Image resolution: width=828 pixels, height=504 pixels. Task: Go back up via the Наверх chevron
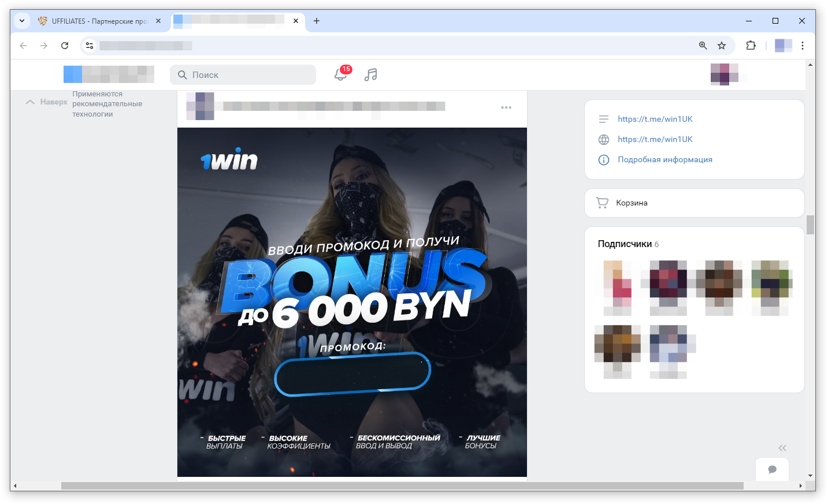point(47,102)
